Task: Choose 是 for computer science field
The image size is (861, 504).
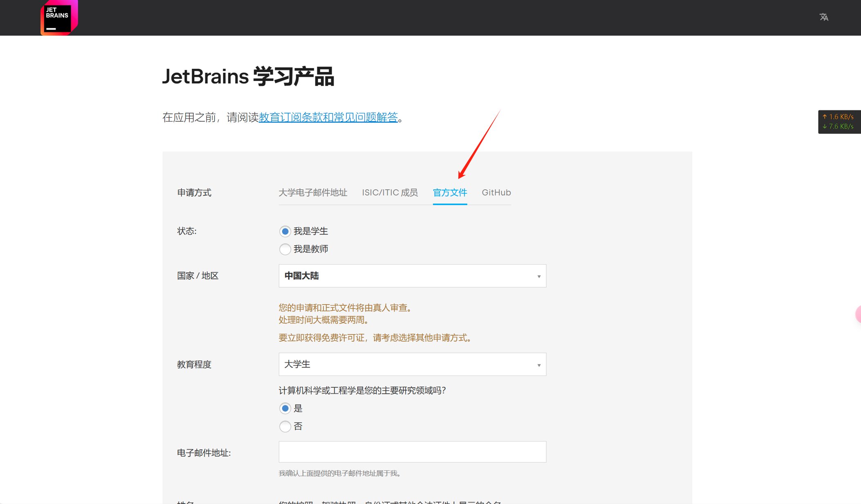Action: [285, 408]
